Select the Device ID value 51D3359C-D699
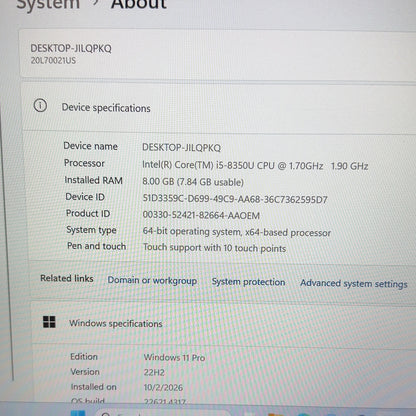The width and height of the screenshot is (416, 416). pyautogui.click(x=235, y=199)
